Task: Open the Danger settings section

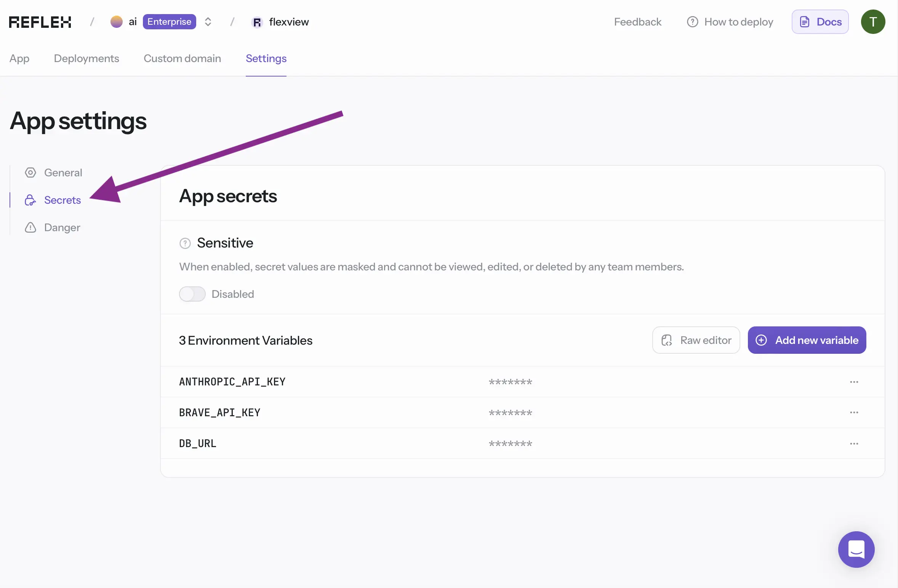Action: 62,227
